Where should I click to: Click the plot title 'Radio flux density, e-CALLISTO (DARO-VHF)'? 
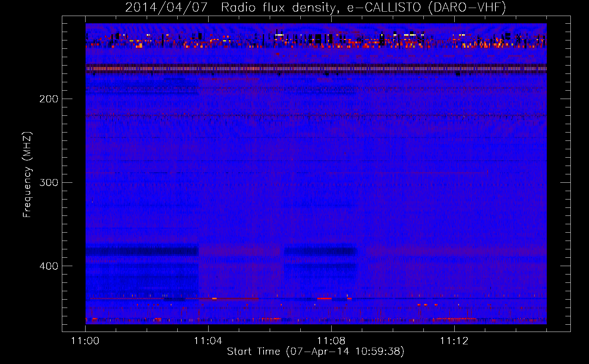[x=364, y=7]
